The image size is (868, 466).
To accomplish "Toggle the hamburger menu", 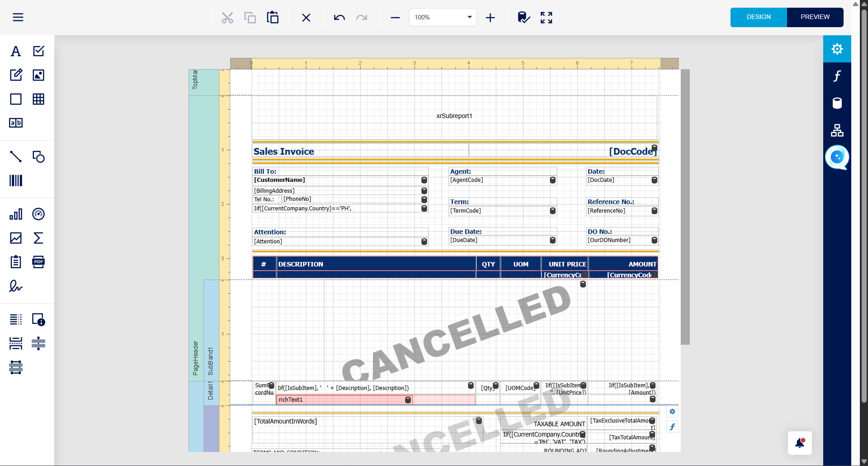I will click(x=18, y=17).
